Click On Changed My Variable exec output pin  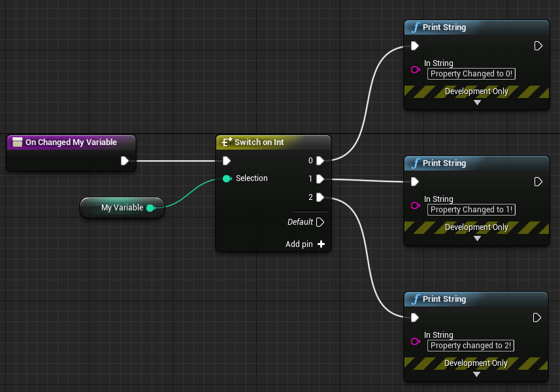[x=125, y=161]
